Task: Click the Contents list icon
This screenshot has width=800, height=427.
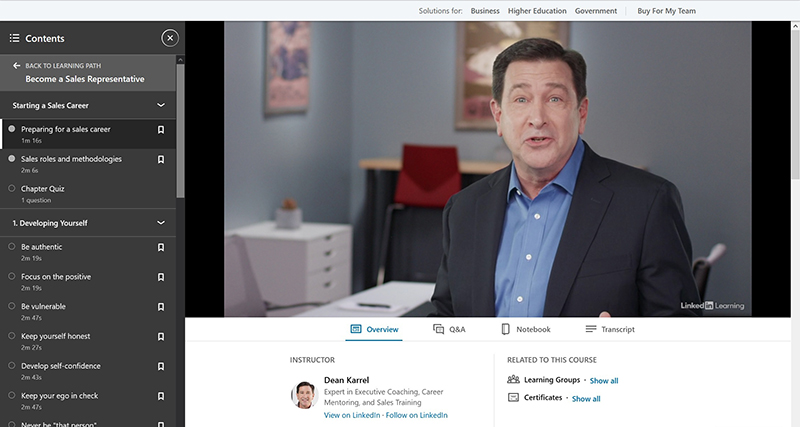Action: point(14,38)
